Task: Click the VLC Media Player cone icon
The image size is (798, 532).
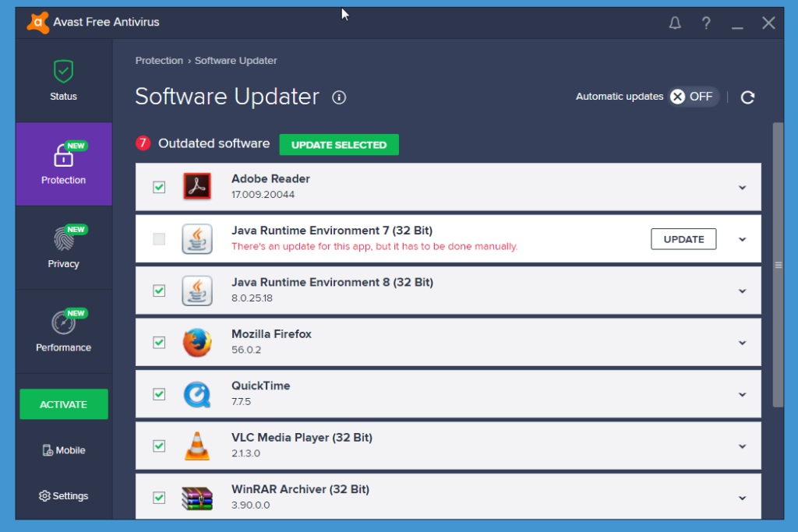Action: coord(197,446)
